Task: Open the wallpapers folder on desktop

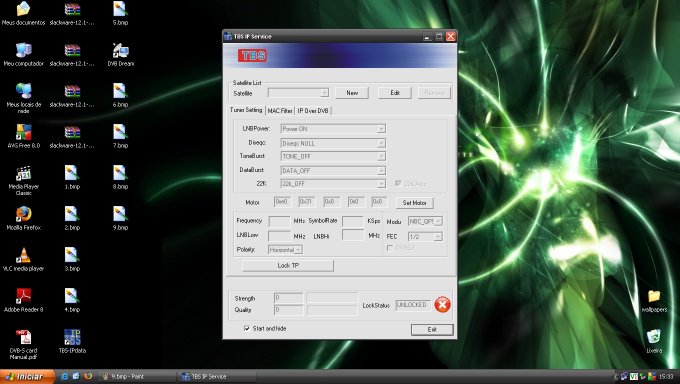Action: pyautogui.click(x=654, y=301)
